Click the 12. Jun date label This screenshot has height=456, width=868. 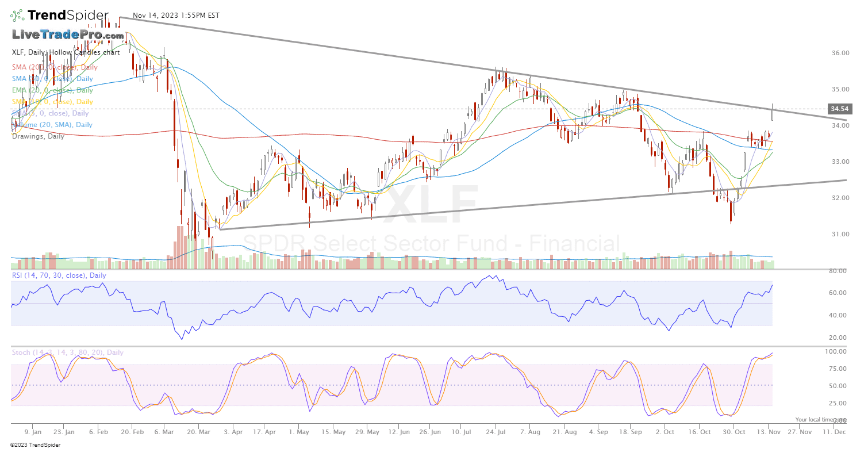point(400,431)
